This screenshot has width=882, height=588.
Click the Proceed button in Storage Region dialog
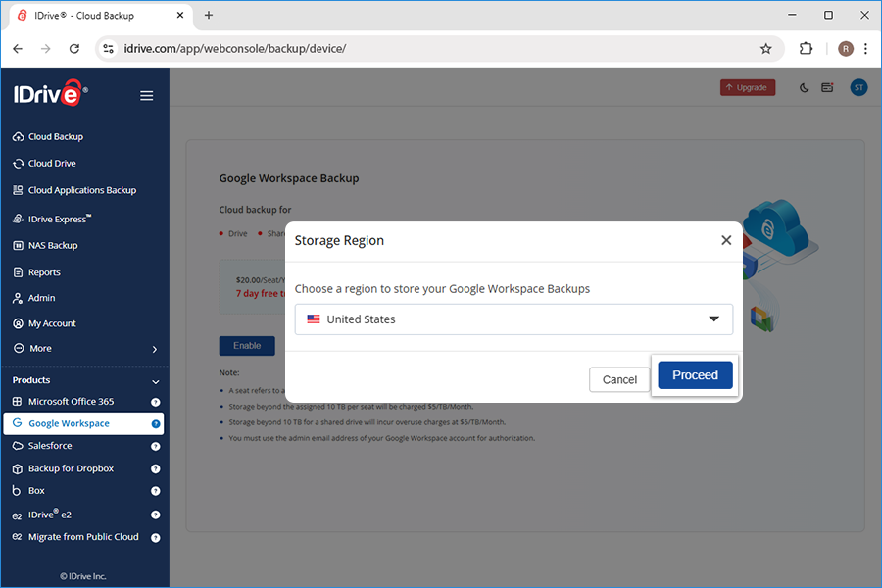[x=695, y=374]
